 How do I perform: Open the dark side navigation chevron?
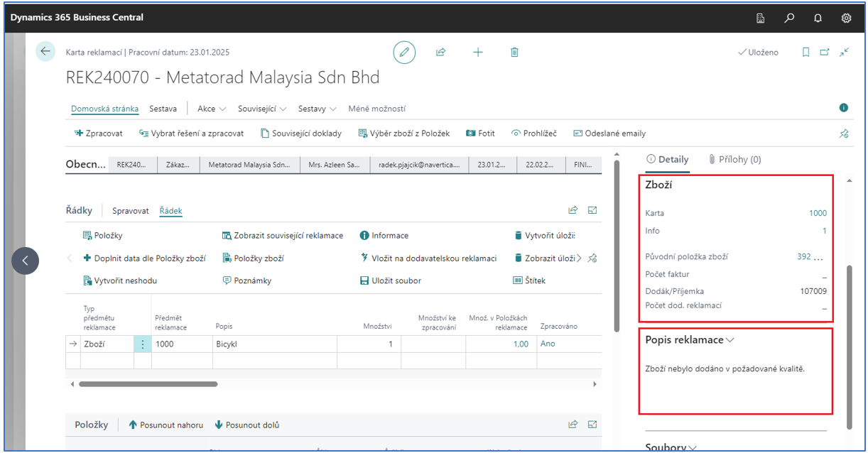[25, 261]
